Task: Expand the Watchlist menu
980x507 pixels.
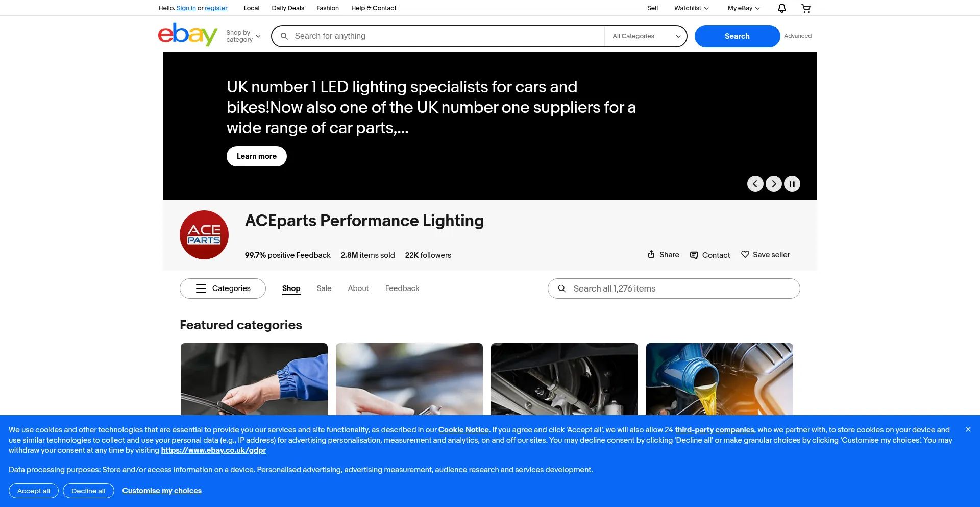Action: tap(691, 8)
